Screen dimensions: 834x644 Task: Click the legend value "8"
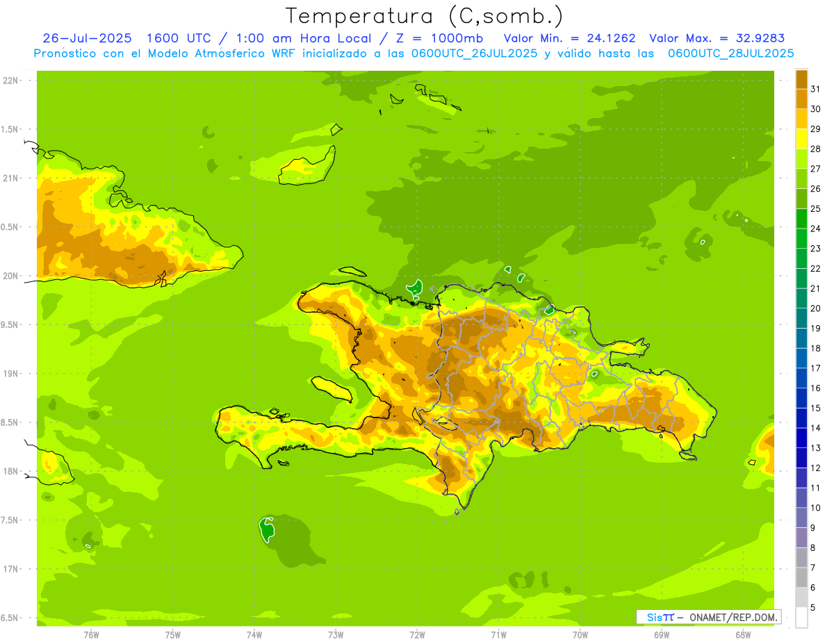[812, 548]
